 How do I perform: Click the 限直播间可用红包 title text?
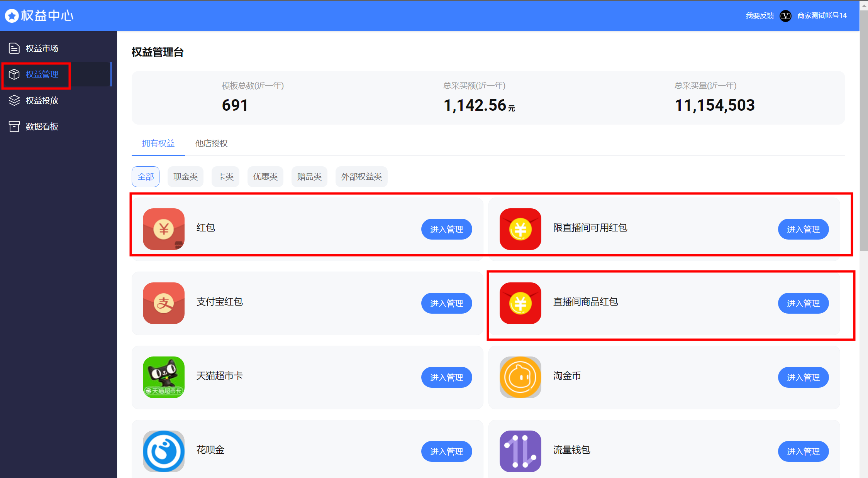point(590,228)
